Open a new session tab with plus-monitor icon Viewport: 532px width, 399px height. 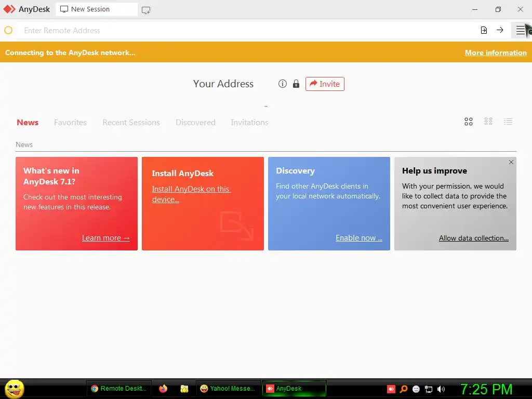point(146,10)
